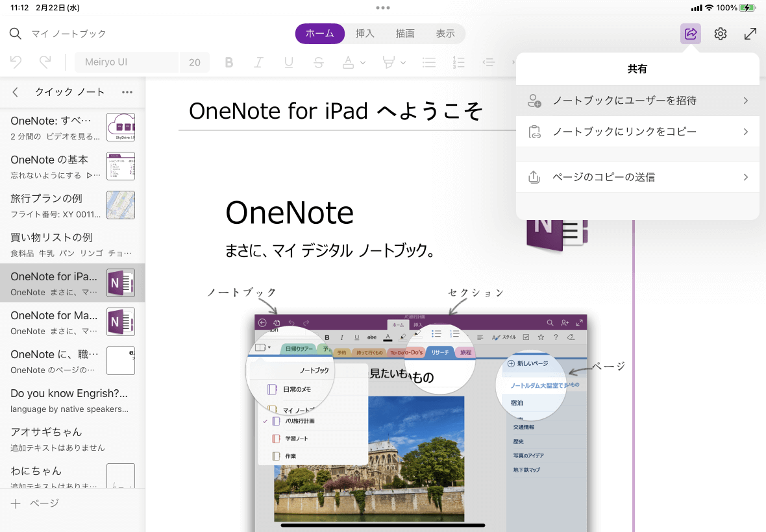This screenshot has width=766, height=532.
Task: Click the マイ ノートブック notebook name
Action: pos(69,34)
